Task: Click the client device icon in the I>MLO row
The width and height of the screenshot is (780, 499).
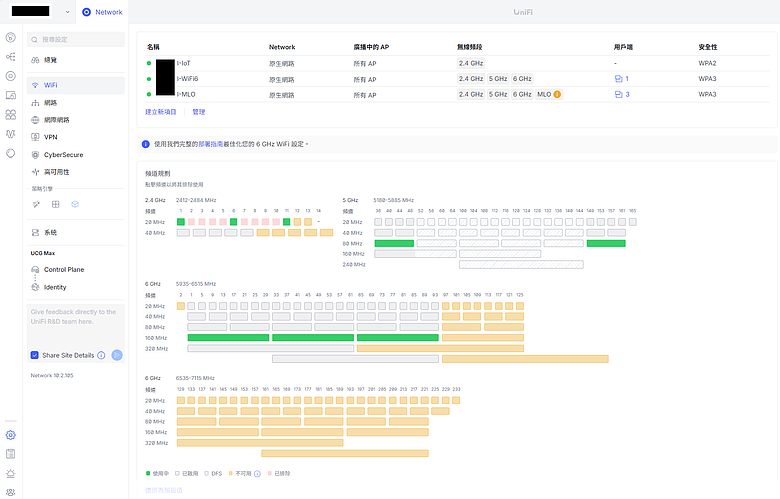Action: point(618,94)
